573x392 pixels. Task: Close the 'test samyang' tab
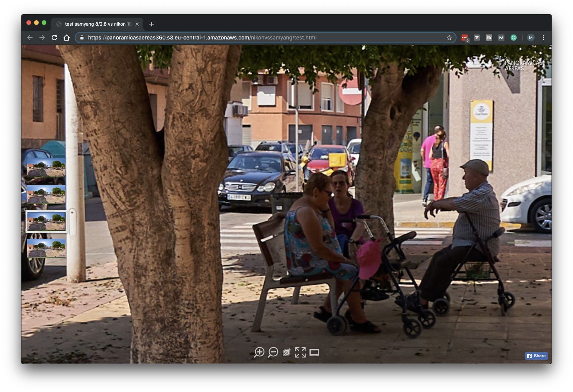137,24
